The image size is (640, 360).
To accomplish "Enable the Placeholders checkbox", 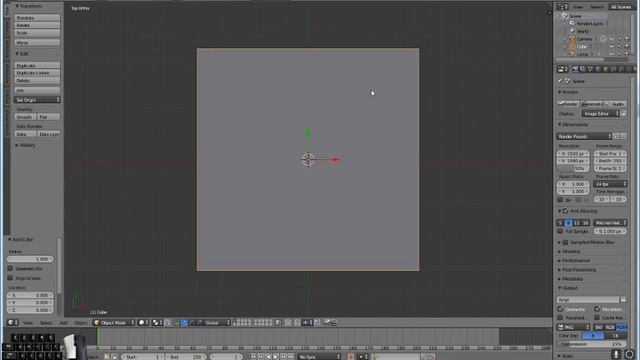I will point(560,317).
